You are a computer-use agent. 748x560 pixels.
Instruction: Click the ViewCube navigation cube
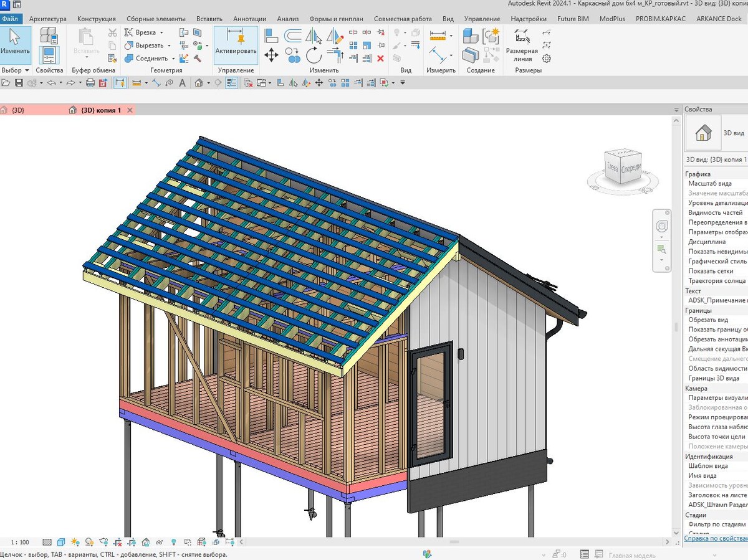coord(622,167)
